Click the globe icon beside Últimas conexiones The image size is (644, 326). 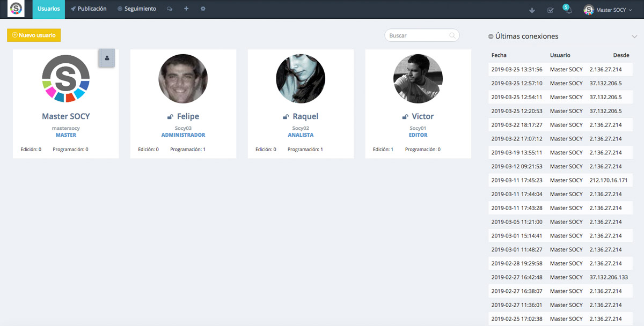(491, 36)
